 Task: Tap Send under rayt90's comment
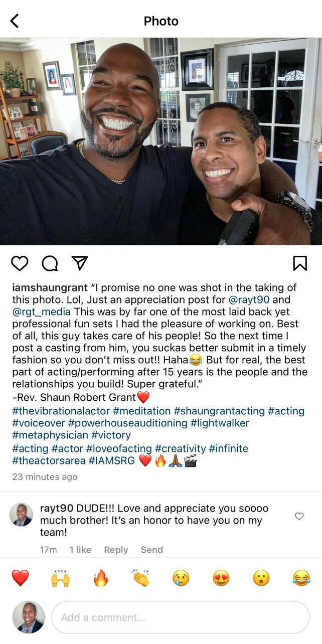(x=151, y=550)
